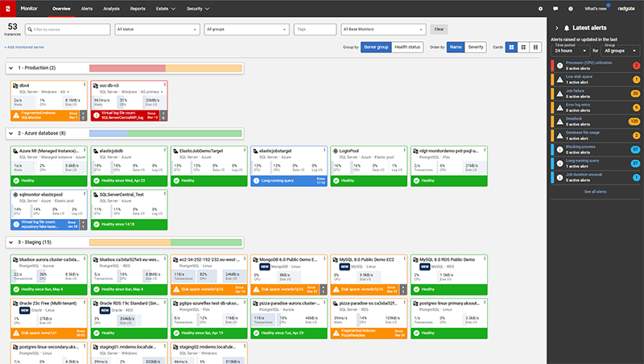Screen dimensions: 644x364
Task: Open the settings gear icon
Action: click(x=540, y=9)
